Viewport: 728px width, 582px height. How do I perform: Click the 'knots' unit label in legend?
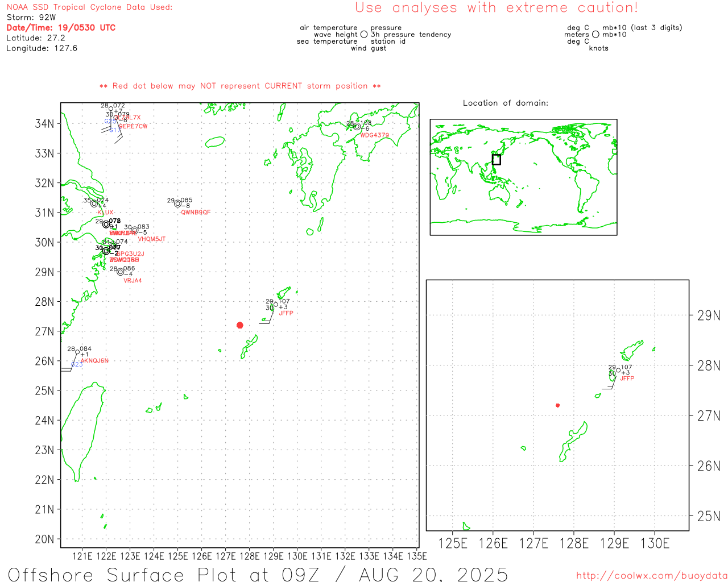[x=599, y=48]
